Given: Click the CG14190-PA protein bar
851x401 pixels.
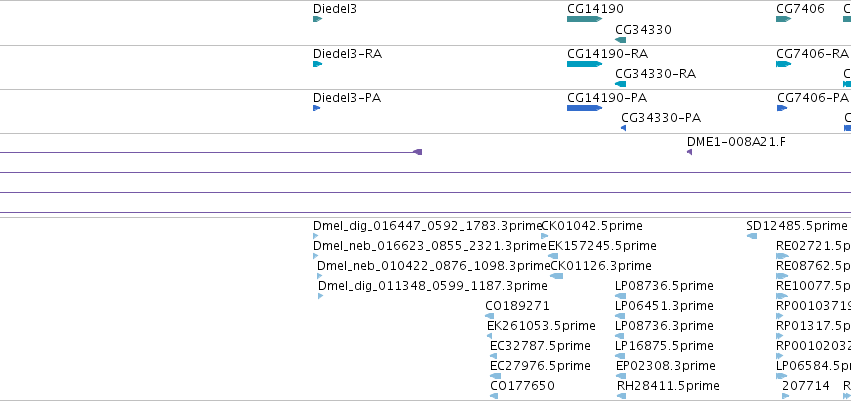Looking at the screenshot, I should click(x=585, y=108).
